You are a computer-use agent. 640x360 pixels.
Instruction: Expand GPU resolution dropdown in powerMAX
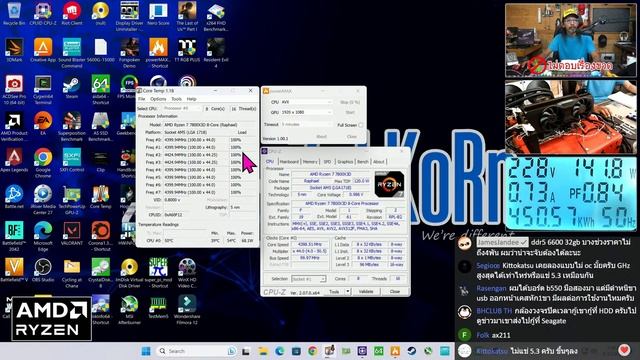306,112
